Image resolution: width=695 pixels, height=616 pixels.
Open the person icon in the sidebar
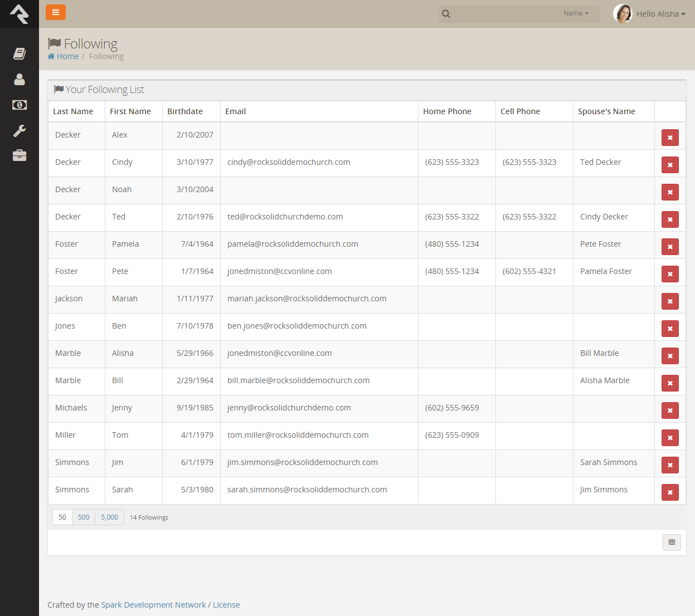[x=20, y=79]
